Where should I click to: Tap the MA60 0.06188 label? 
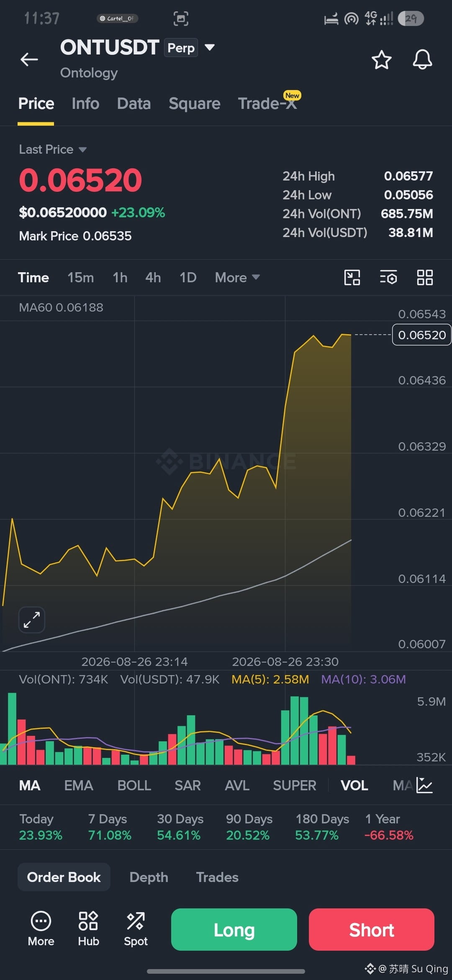click(61, 307)
